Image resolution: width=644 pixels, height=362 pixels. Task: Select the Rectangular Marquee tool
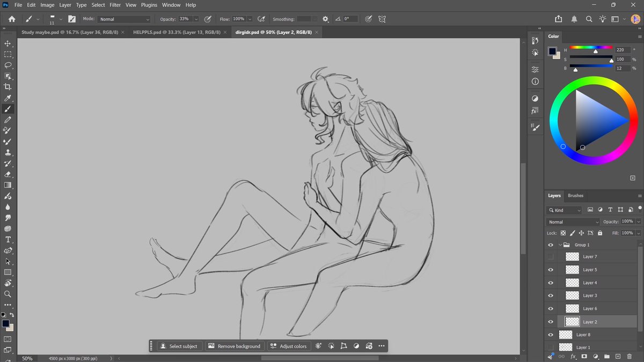pyautogui.click(x=8, y=54)
